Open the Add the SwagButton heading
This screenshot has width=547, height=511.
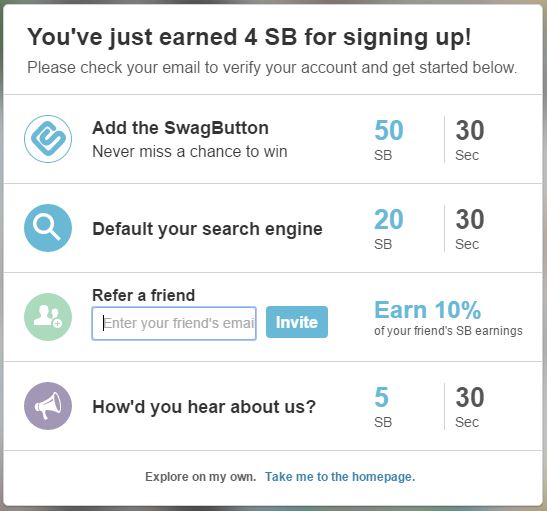180,128
